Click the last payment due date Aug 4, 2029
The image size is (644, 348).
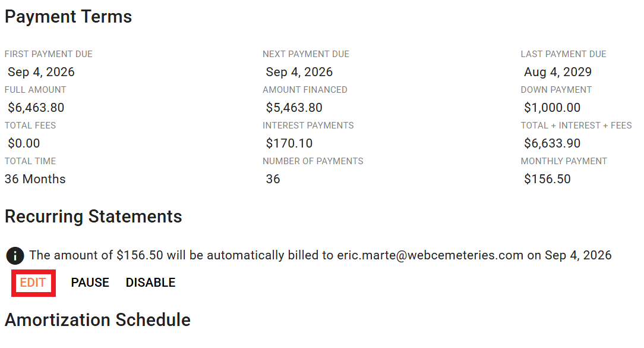pyautogui.click(x=558, y=72)
